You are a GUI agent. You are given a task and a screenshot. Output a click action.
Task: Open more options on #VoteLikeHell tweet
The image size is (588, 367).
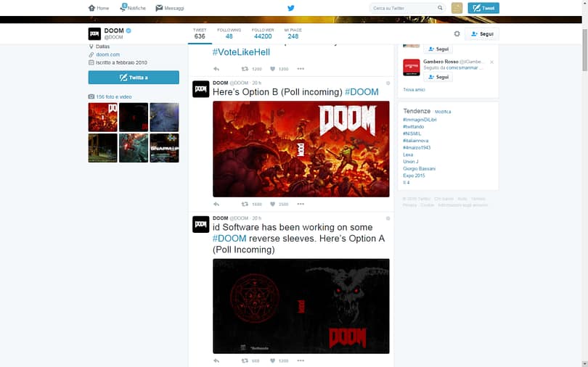301,69
